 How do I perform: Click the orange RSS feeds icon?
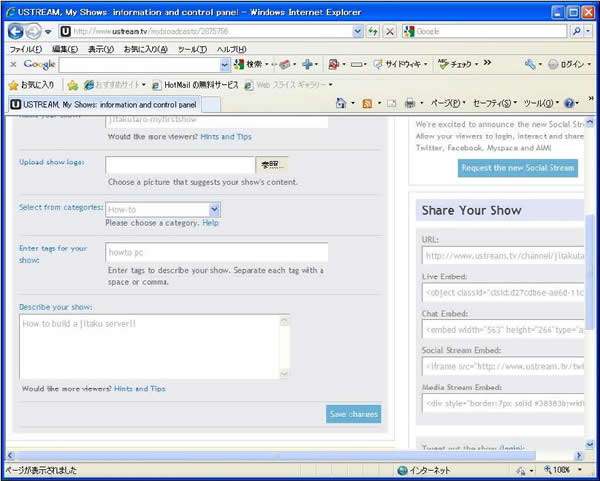pos(367,103)
